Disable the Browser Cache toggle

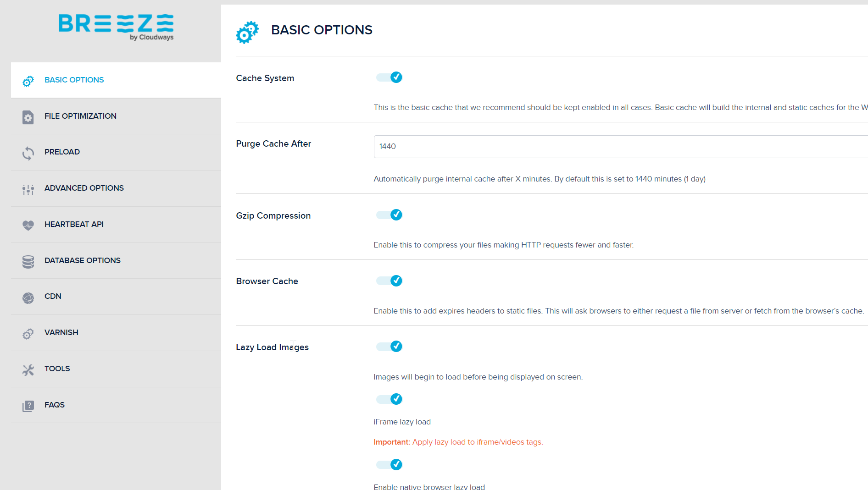click(389, 281)
